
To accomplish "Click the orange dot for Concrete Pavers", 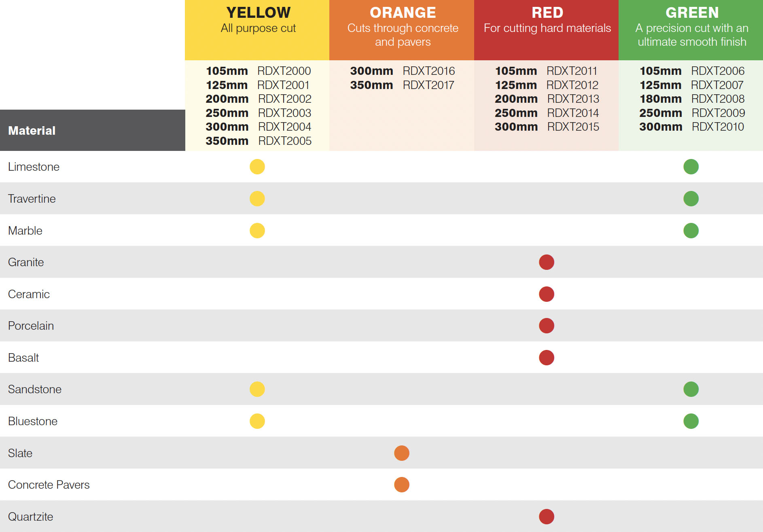I will tap(402, 485).
